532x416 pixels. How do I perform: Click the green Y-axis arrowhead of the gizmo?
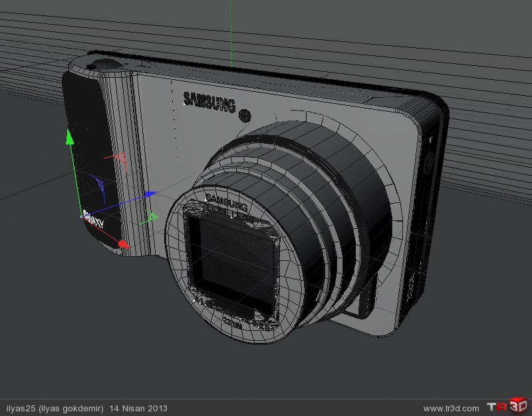(70, 137)
